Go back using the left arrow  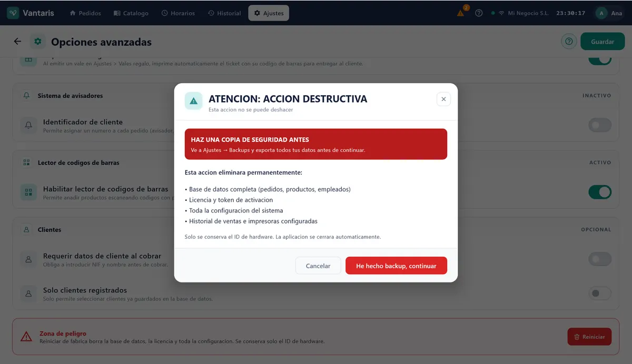tap(18, 42)
